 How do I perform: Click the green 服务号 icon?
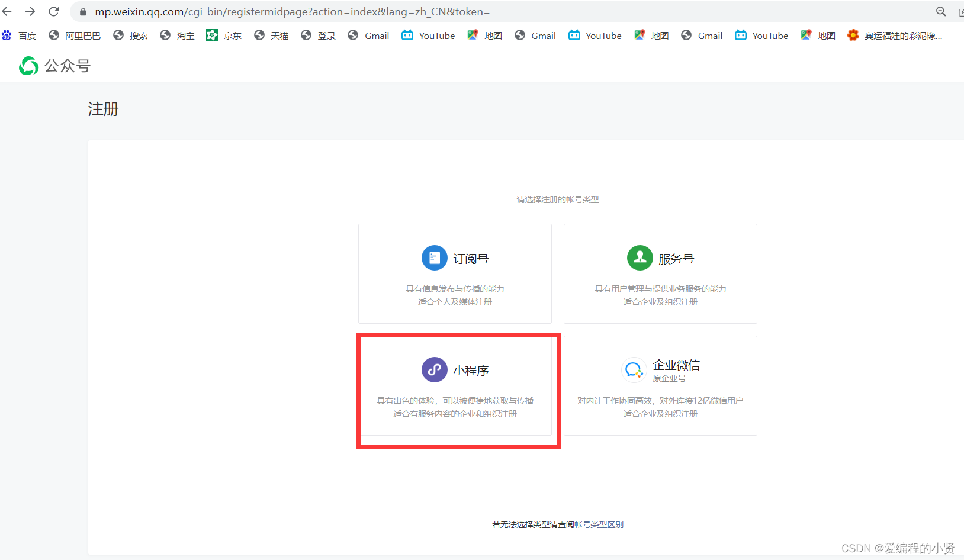pyautogui.click(x=640, y=258)
